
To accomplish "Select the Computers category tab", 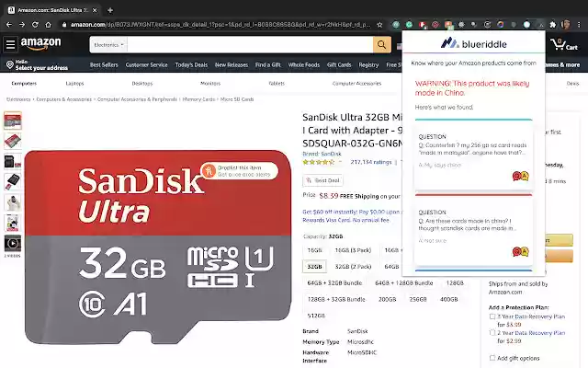I will coord(24,84).
